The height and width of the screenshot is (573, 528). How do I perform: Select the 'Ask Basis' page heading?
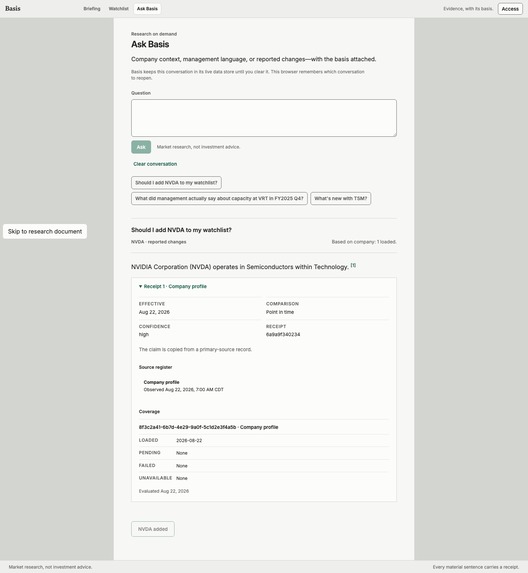150,44
